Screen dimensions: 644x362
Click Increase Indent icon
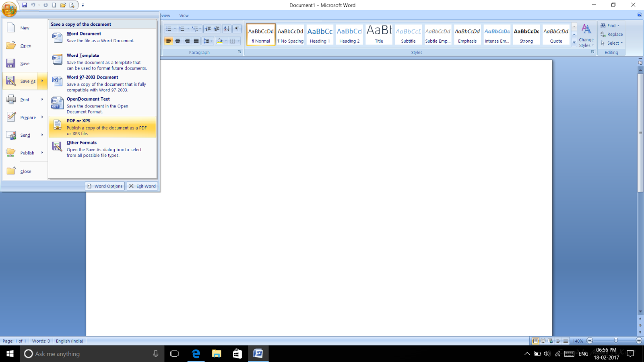click(217, 29)
